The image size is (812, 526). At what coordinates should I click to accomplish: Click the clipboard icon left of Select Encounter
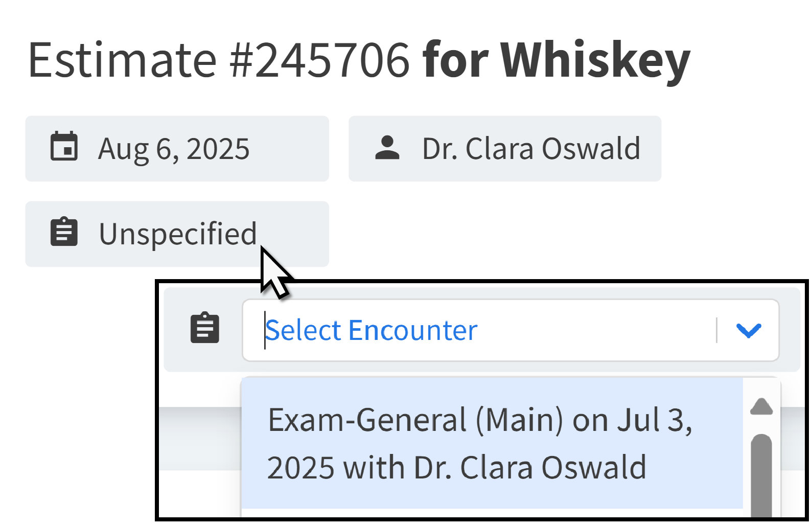coord(205,328)
